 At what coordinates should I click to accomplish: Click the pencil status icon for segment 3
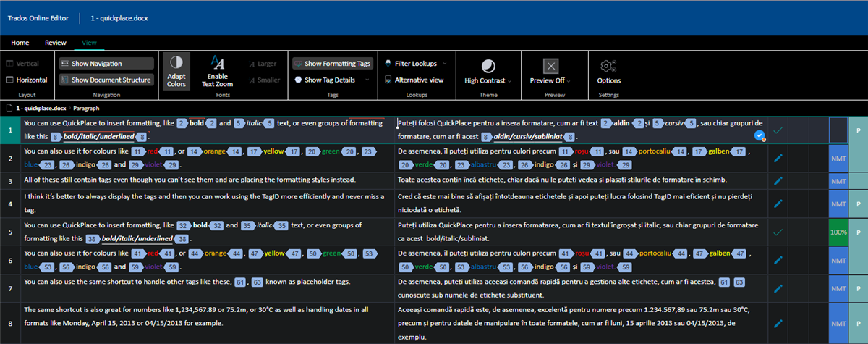[x=778, y=180]
